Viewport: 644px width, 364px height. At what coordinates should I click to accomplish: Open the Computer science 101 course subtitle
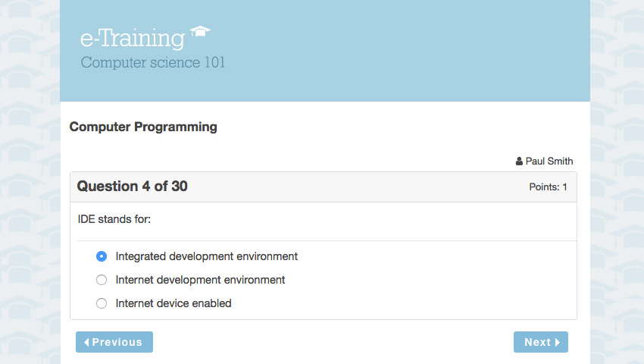pyautogui.click(x=152, y=62)
